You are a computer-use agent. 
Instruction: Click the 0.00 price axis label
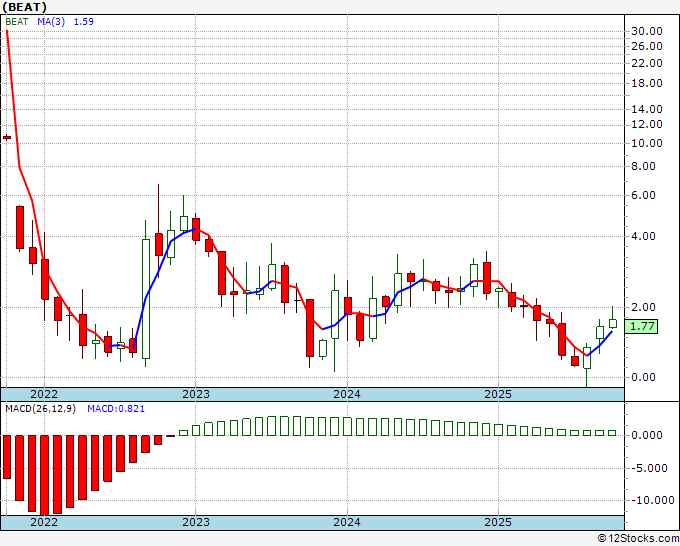[643, 377]
